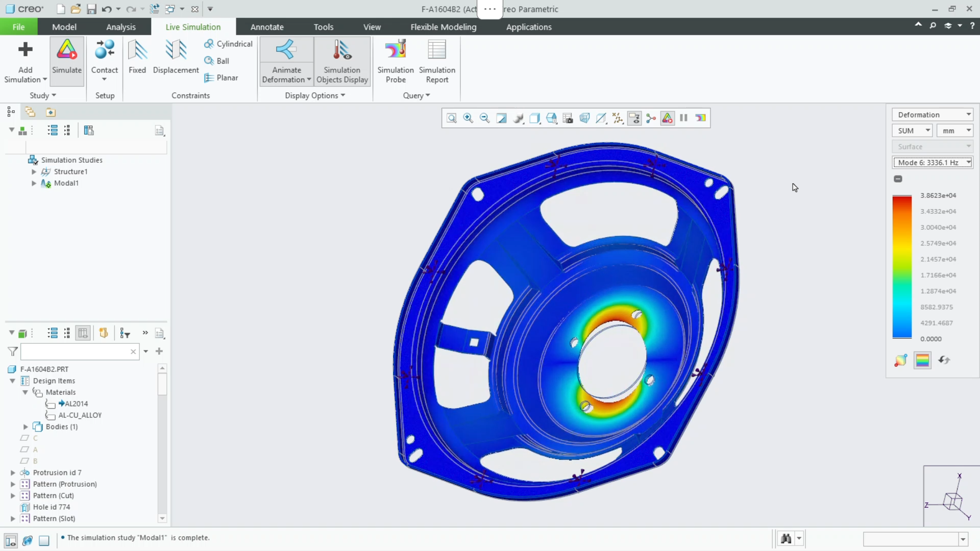Toggle Animate Deformation display
Image resolution: width=980 pixels, height=551 pixels.
tap(286, 61)
